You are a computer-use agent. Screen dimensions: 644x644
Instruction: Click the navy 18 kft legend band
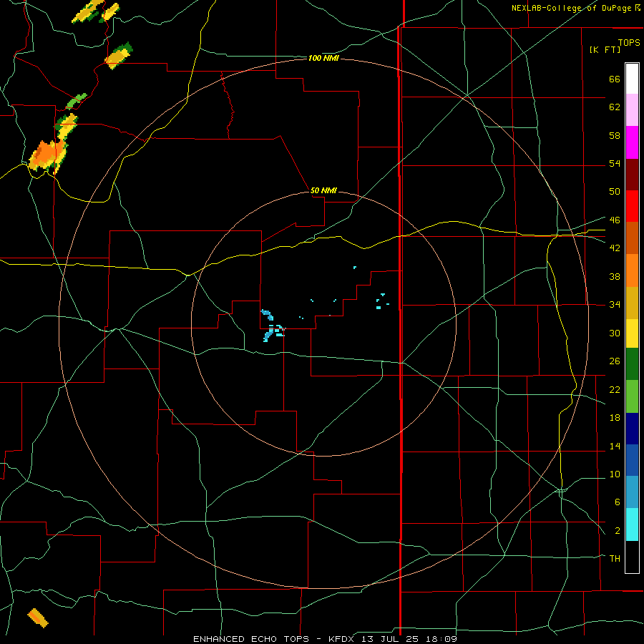tap(632, 429)
